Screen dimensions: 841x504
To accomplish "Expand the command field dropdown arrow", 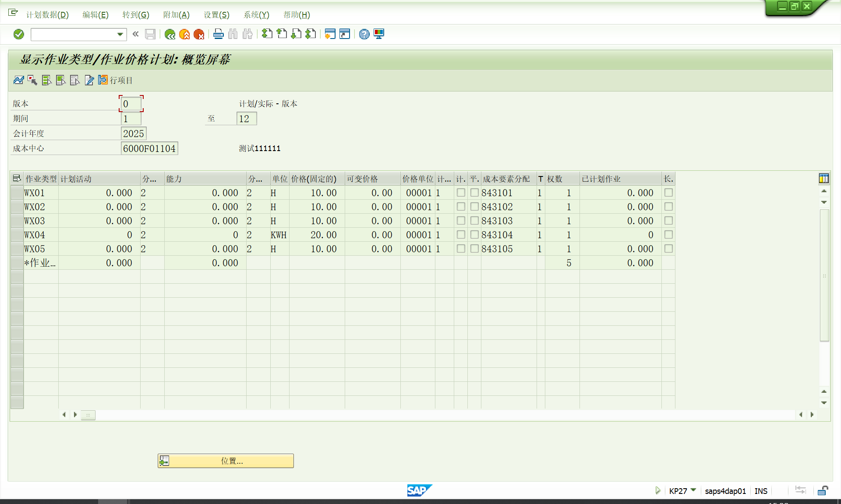I will click(120, 34).
